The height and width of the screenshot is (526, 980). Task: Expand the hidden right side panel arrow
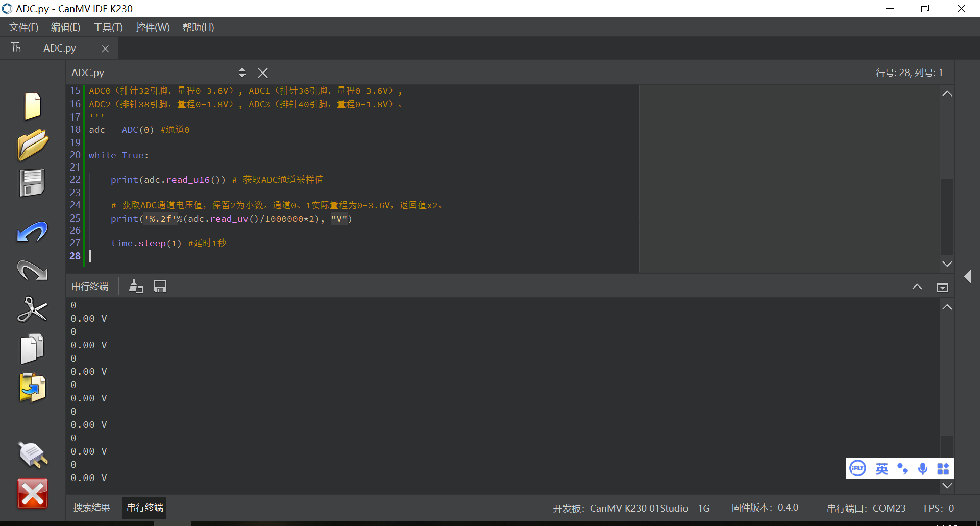[968, 276]
